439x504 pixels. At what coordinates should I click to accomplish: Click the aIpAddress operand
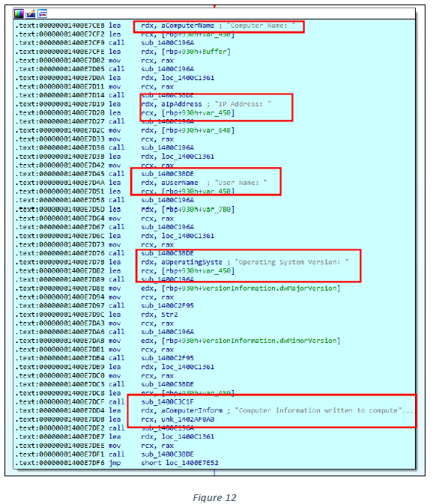(182, 104)
